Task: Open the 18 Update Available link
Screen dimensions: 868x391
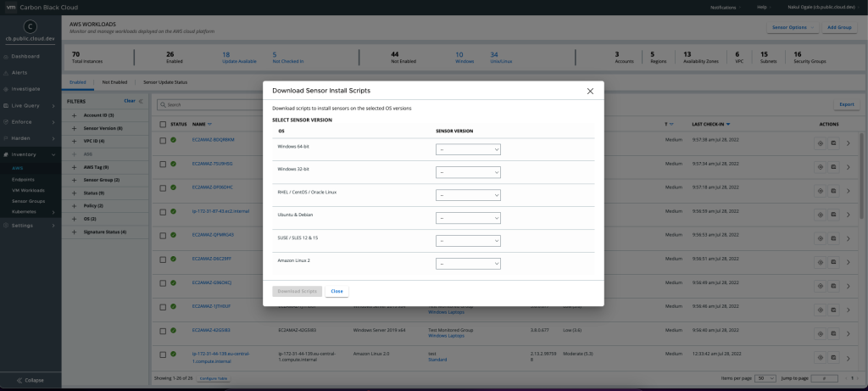Action: point(239,58)
